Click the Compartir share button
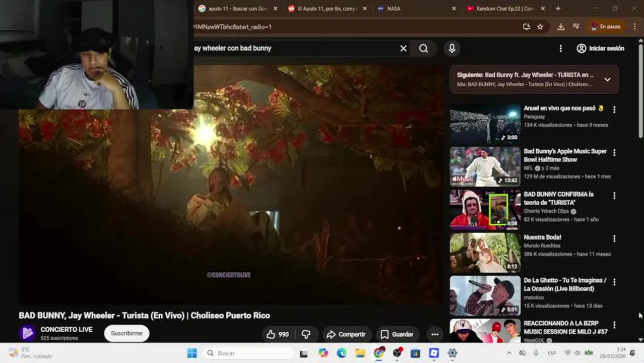Screen dimensions: 644x363 [x=346, y=334]
